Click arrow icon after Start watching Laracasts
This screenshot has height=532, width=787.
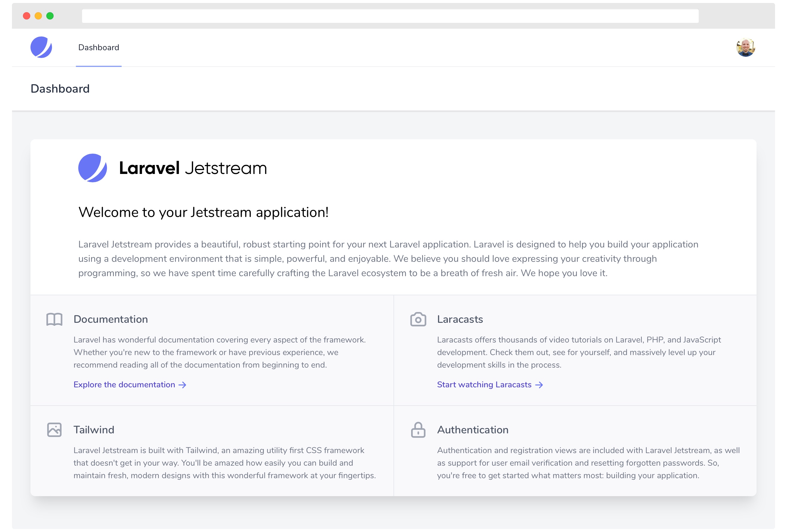tap(539, 385)
